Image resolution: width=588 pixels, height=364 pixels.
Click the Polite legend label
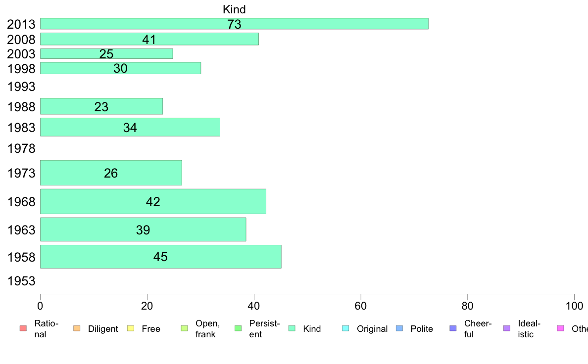(422, 329)
